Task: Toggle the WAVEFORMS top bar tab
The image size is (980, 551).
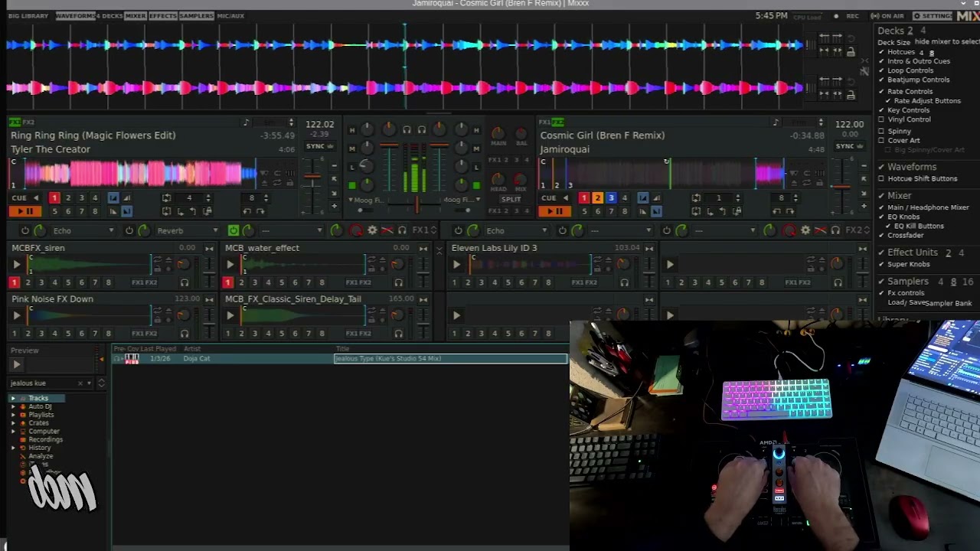Action: [x=75, y=16]
